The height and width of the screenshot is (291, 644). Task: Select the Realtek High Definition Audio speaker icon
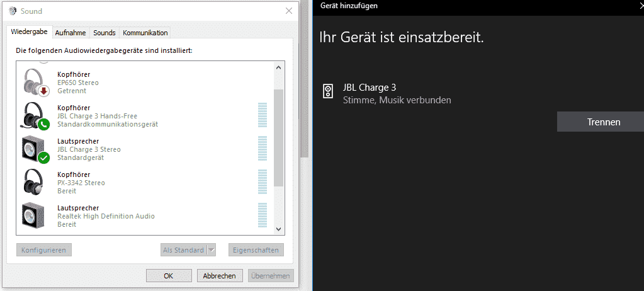coord(33,216)
